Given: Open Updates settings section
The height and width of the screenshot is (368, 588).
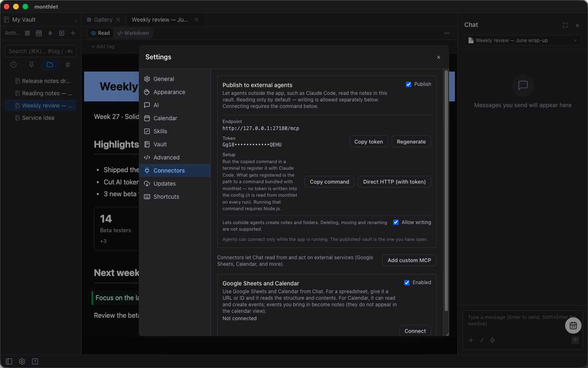Looking at the screenshot, I should coord(175,184).
